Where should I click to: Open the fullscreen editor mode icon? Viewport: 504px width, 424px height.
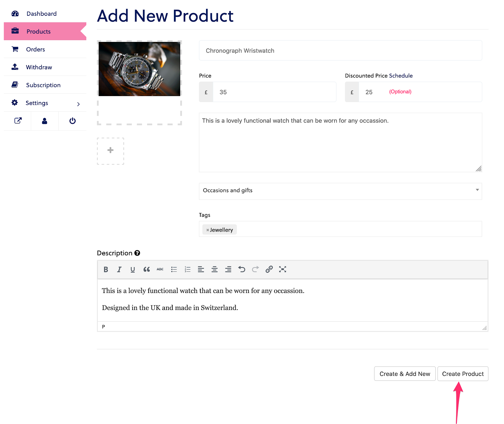(x=283, y=269)
